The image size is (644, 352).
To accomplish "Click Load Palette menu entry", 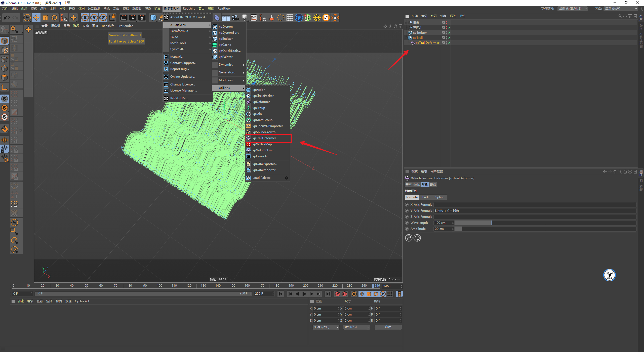I will [261, 178].
